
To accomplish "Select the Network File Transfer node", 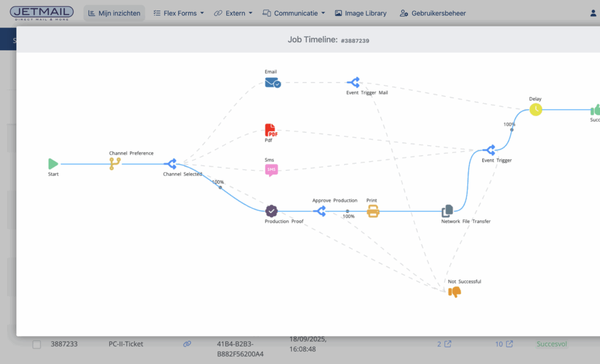I will coord(448,211).
